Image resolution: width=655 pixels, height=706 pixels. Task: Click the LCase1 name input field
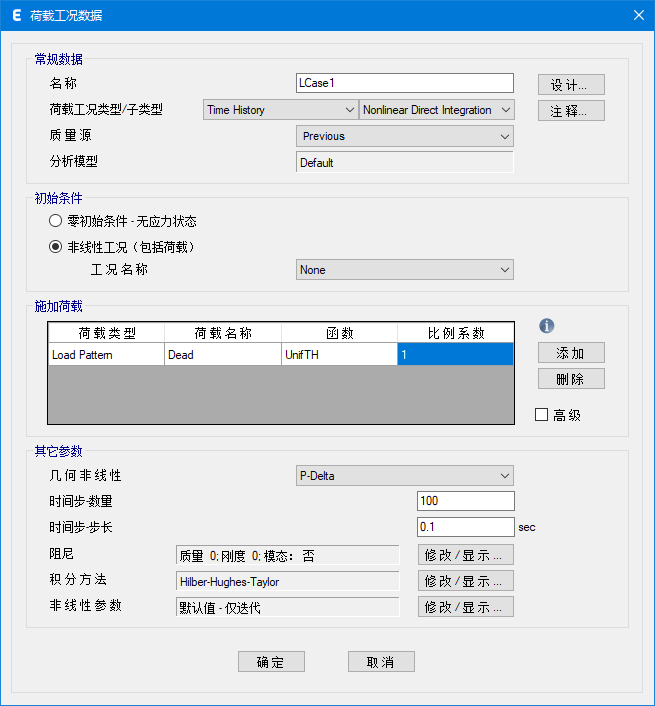click(x=405, y=83)
